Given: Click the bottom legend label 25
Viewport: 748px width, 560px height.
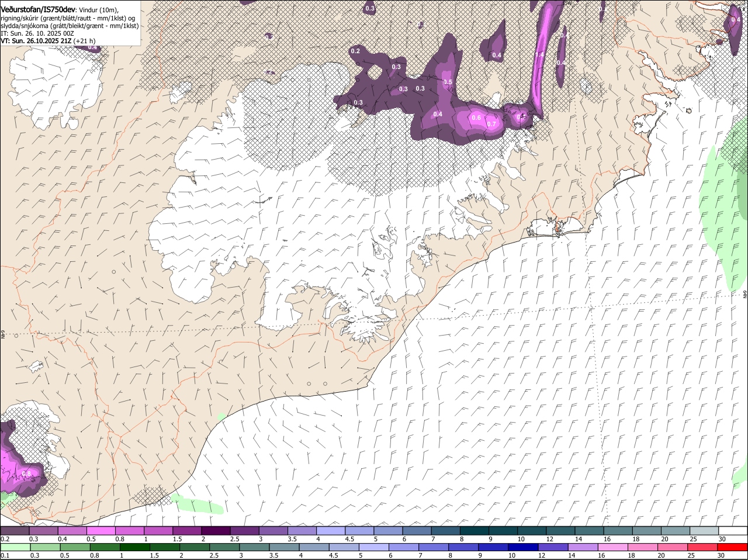Looking at the screenshot, I should [x=691, y=555].
